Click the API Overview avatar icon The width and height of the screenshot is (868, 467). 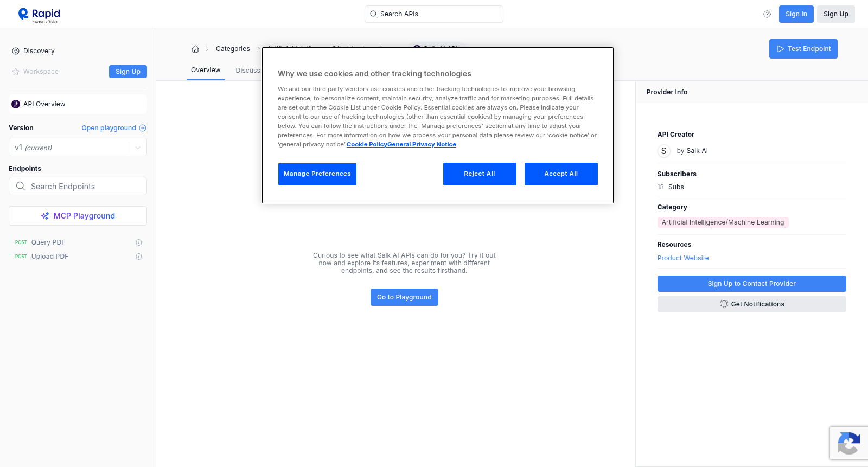[x=16, y=104]
